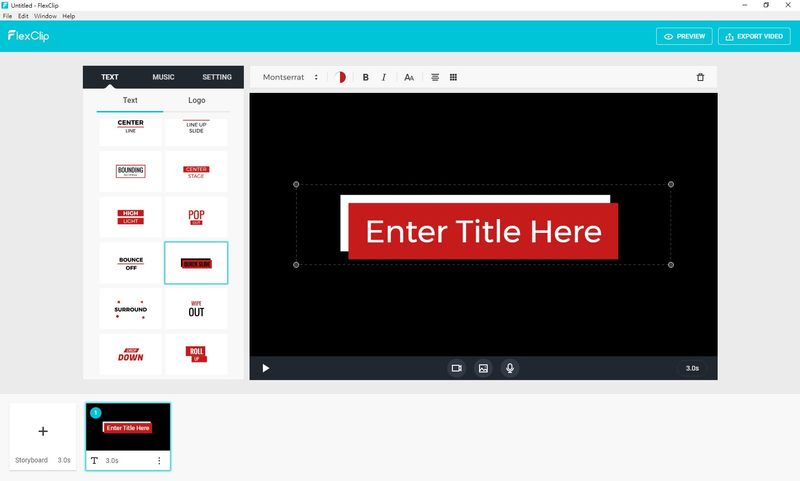Choose the Wipe Out text style

tap(196, 309)
